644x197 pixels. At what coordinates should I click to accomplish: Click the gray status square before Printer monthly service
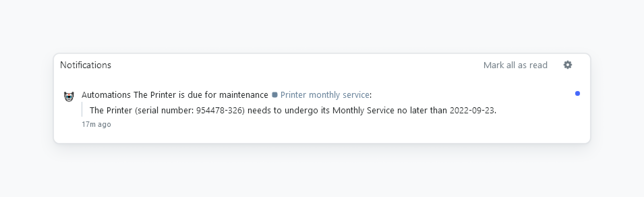click(x=275, y=95)
